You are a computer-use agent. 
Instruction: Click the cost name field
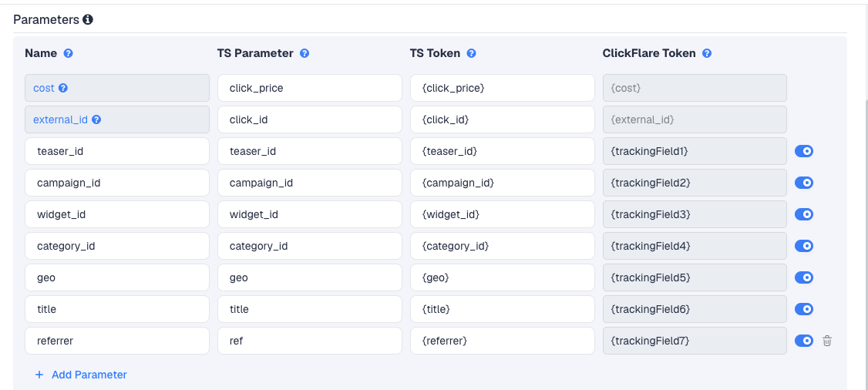click(x=117, y=88)
